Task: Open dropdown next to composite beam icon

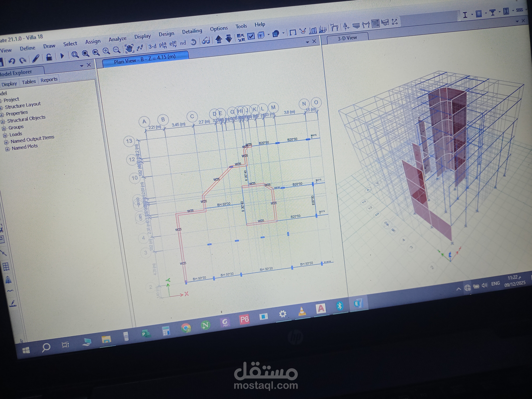Action: tap(499, 12)
